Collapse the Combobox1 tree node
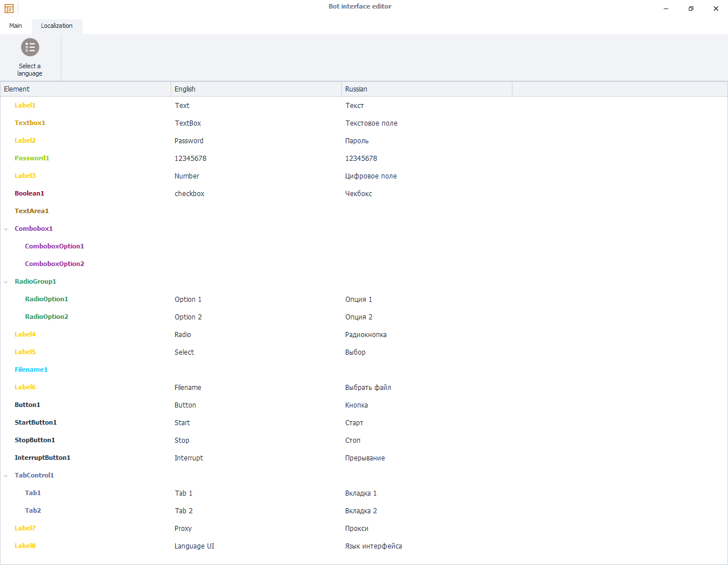This screenshot has height=565, width=728. 6,229
